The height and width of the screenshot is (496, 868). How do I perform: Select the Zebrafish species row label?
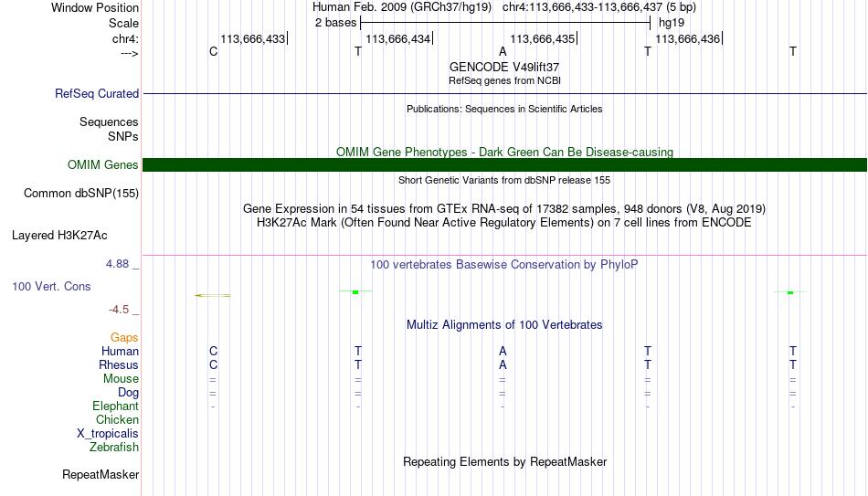[114, 448]
